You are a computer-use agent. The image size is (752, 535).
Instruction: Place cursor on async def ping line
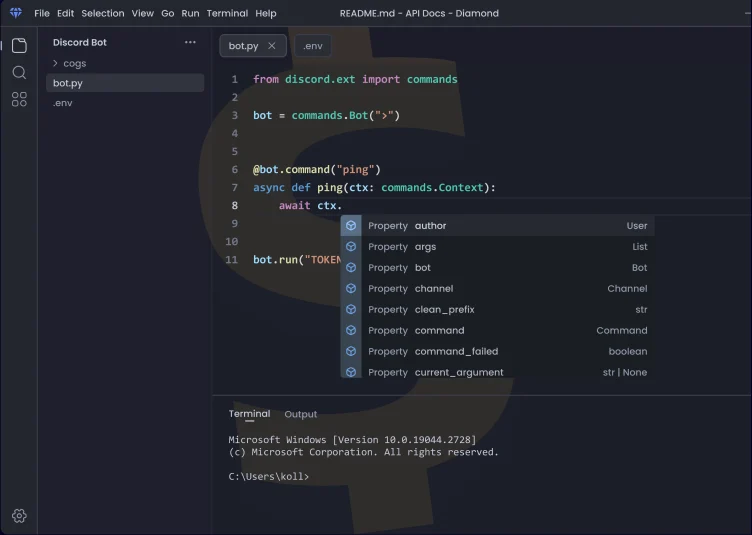375,187
